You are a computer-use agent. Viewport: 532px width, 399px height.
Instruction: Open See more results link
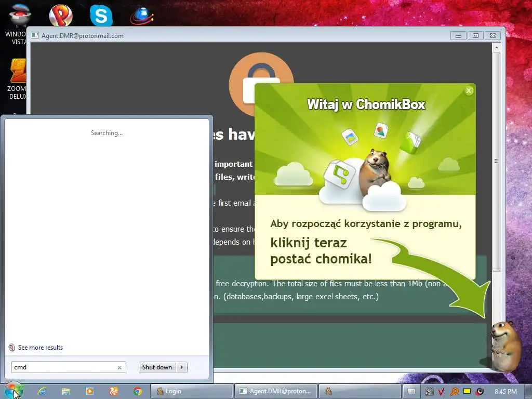[41, 348]
